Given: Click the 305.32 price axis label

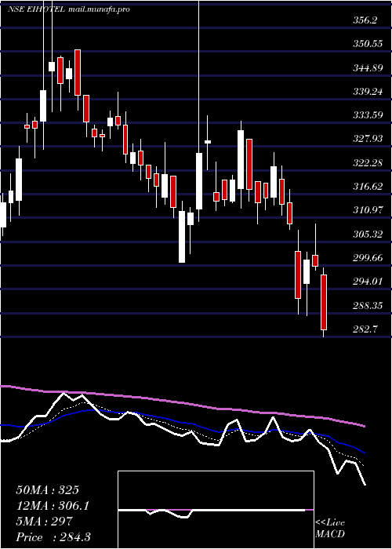Looking at the screenshot, I should pos(367,235).
